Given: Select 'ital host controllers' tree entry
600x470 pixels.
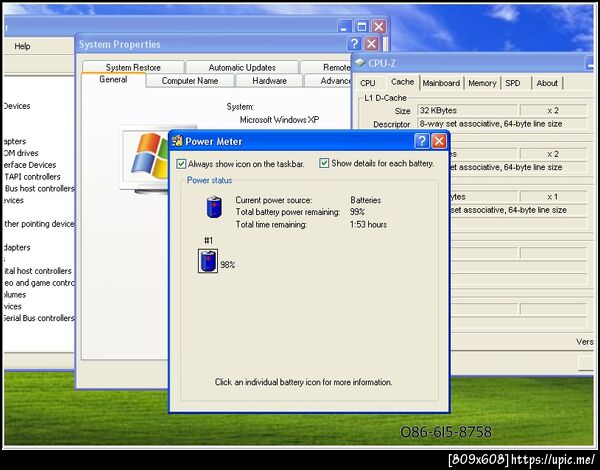Looking at the screenshot, I should click(x=38, y=271).
